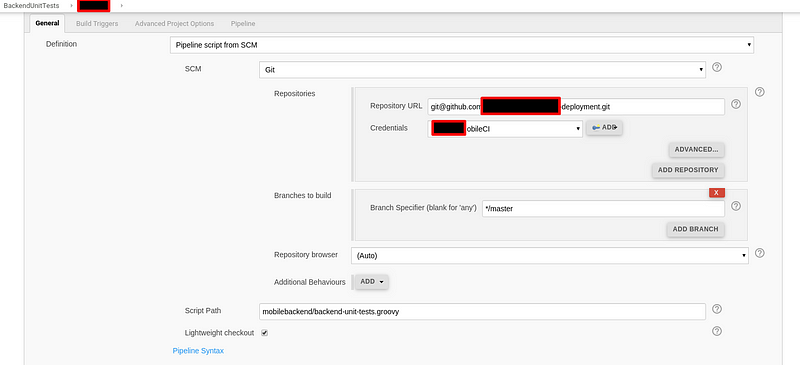Open the SCM Git dropdown

pyautogui.click(x=482, y=70)
